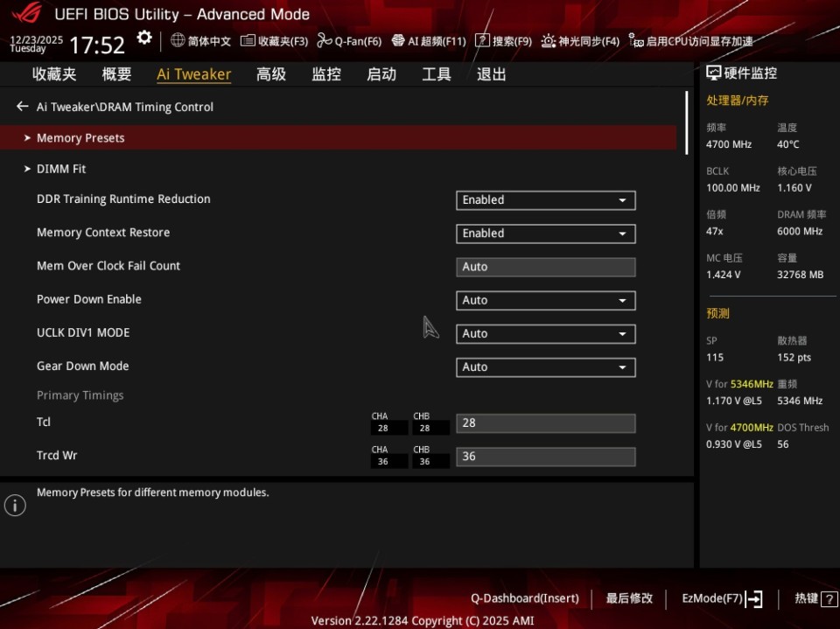Click the ReSize BAR CPU access icon
The width and height of the screenshot is (840, 629).
[636, 41]
